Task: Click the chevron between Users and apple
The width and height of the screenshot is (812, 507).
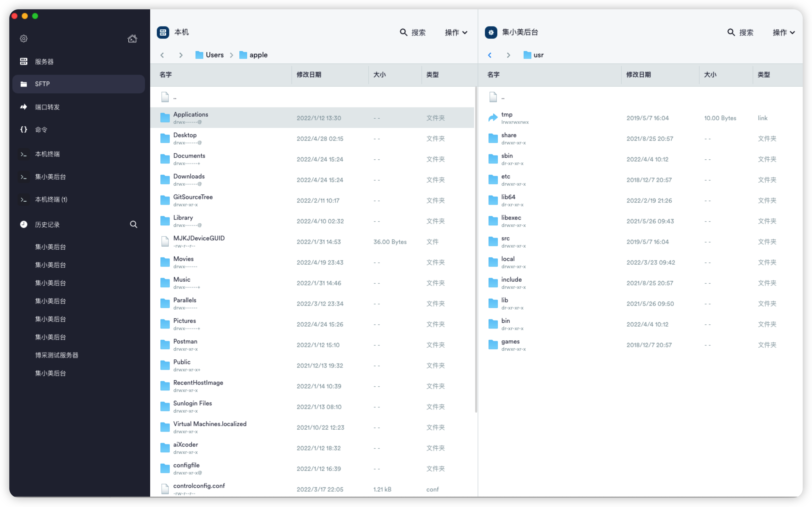Action: [x=231, y=55]
